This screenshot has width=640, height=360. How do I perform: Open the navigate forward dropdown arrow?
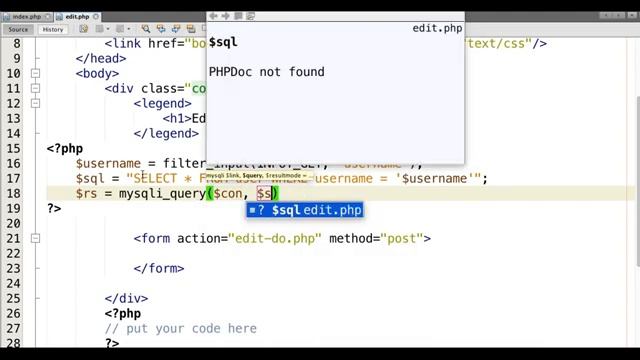pyautogui.click(x=129, y=29)
